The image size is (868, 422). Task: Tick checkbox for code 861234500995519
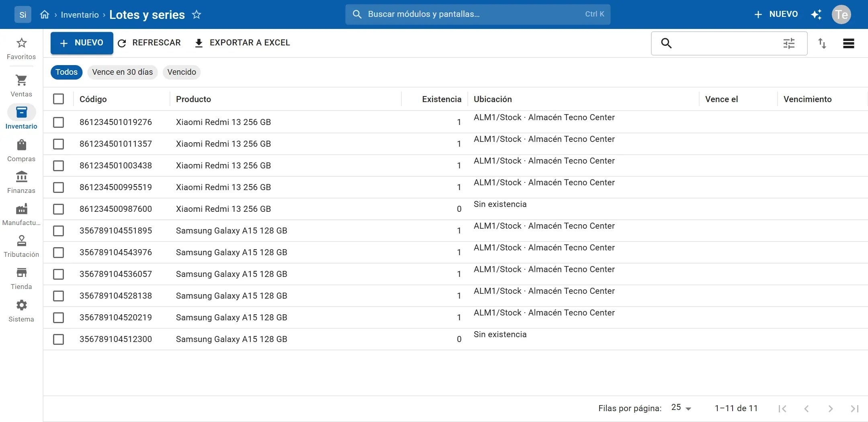click(59, 187)
